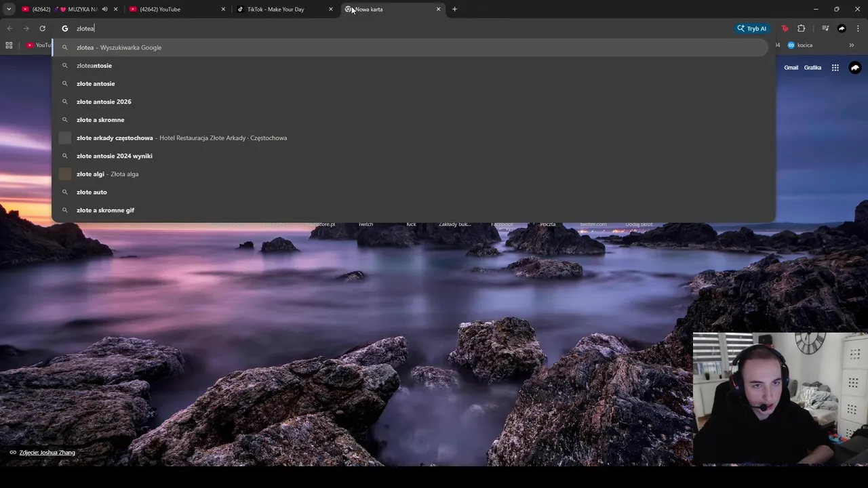
Task: Open the Zakłady buk... shortcut
Action: point(455,224)
